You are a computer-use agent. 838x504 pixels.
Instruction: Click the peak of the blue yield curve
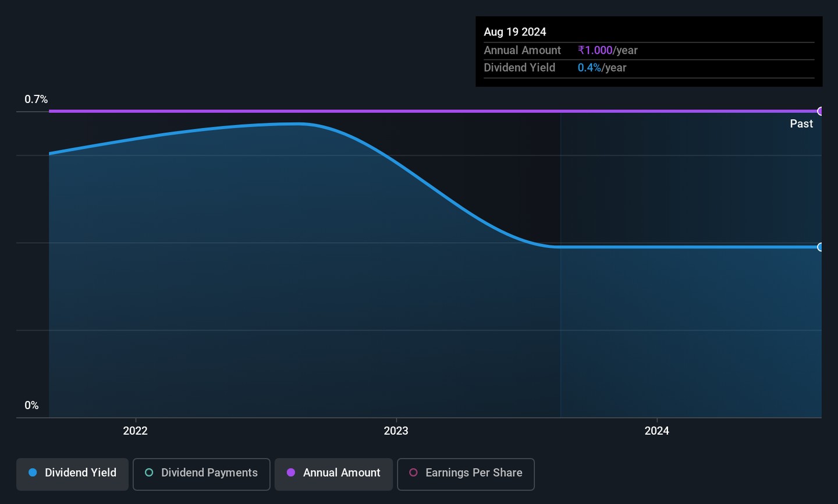pyautogui.click(x=297, y=123)
